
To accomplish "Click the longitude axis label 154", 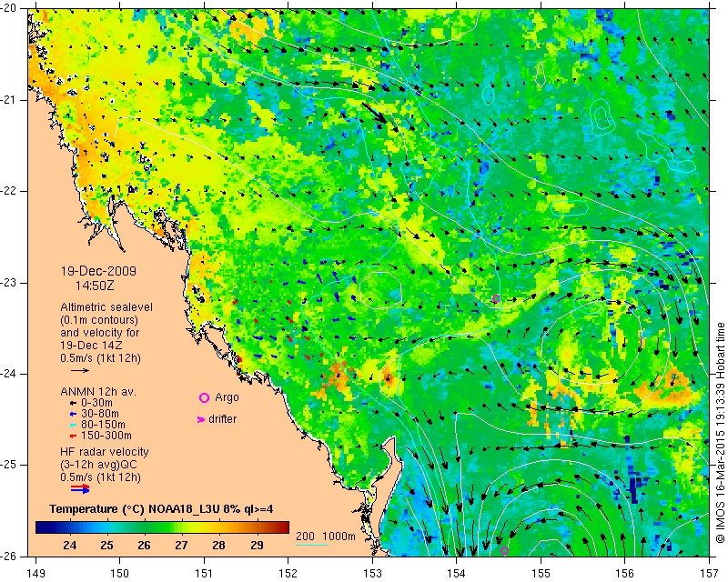I will pos(457,574).
